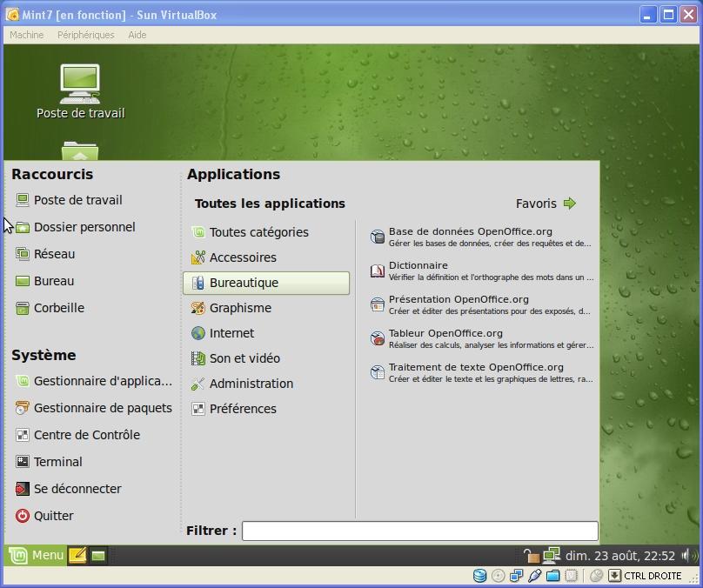This screenshot has height=588, width=703.
Task: Click the network monitor icon on panel
Action: point(552,555)
